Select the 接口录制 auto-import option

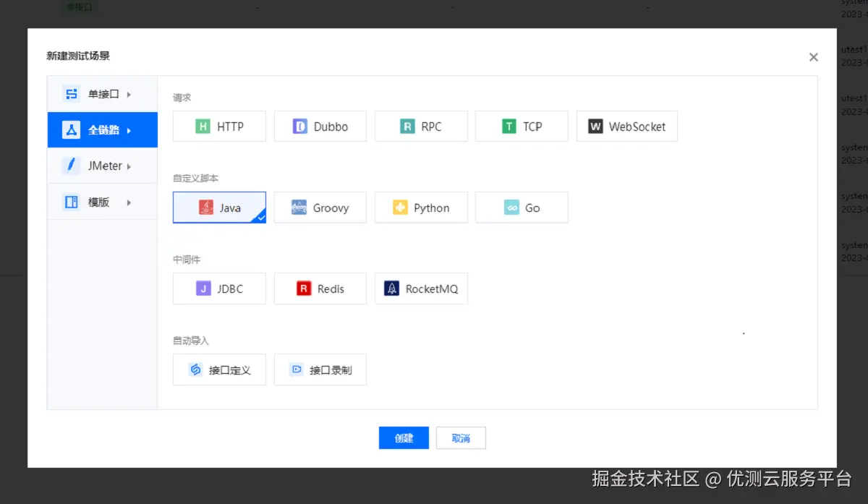320,370
